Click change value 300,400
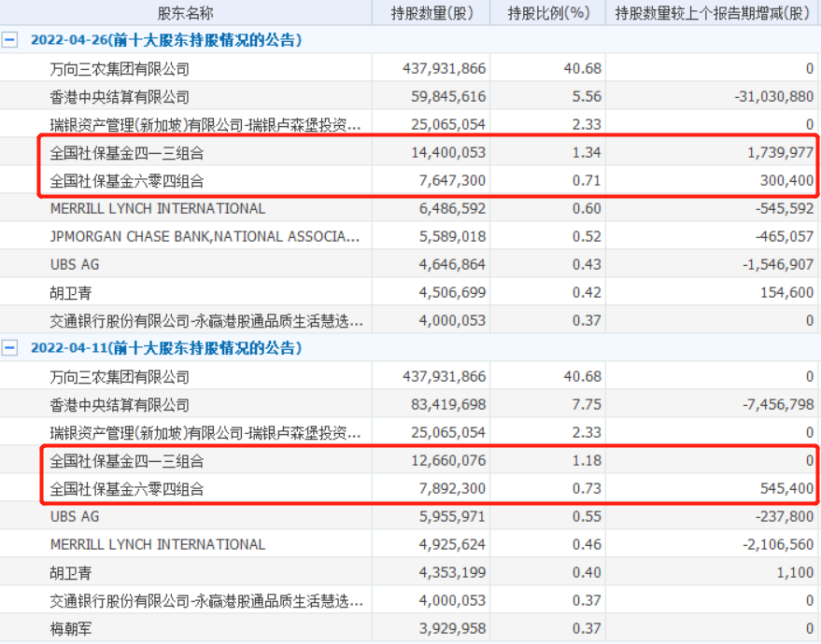821x644 pixels. pyautogui.click(x=787, y=181)
